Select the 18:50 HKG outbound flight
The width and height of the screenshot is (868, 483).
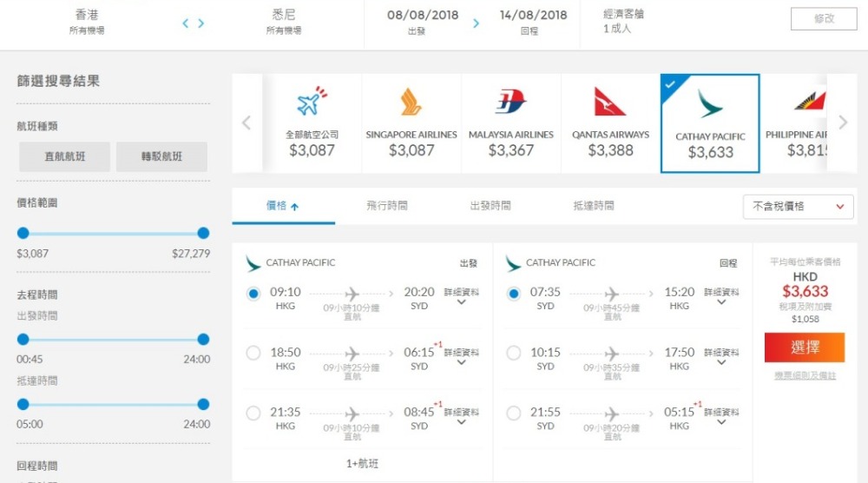click(253, 353)
